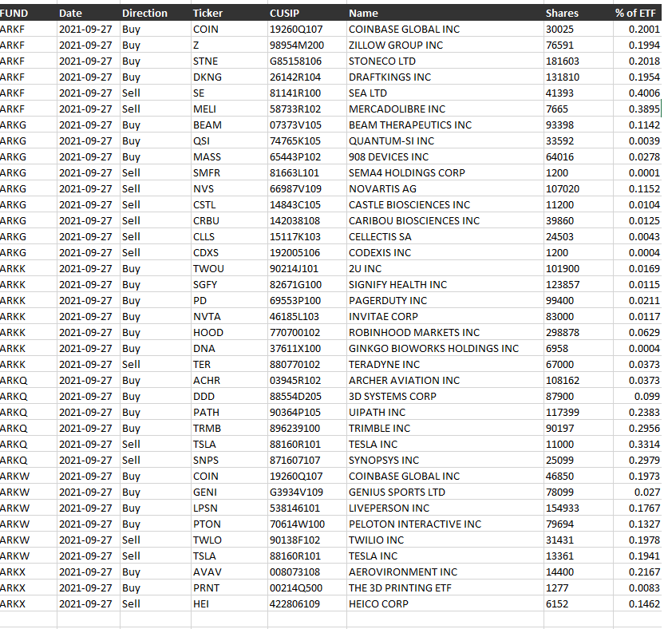Select the Direction header cell
This screenshot has width=672, height=629.
click(144, 13)
